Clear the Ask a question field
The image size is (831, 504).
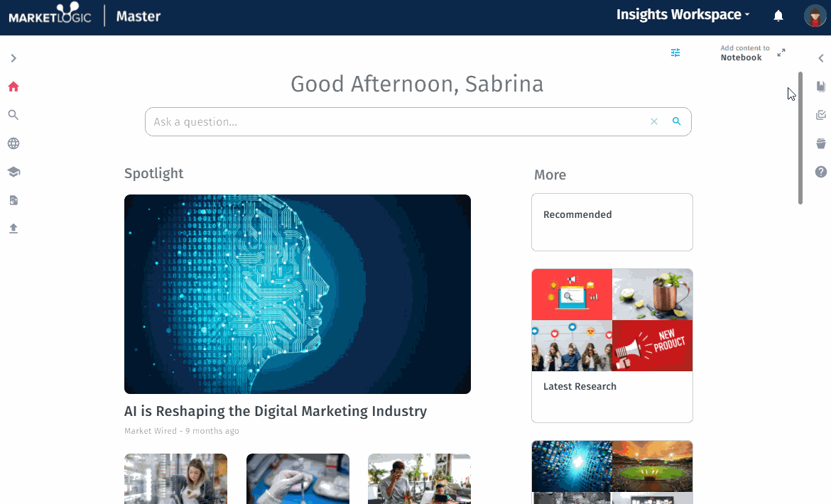point(654,121)
